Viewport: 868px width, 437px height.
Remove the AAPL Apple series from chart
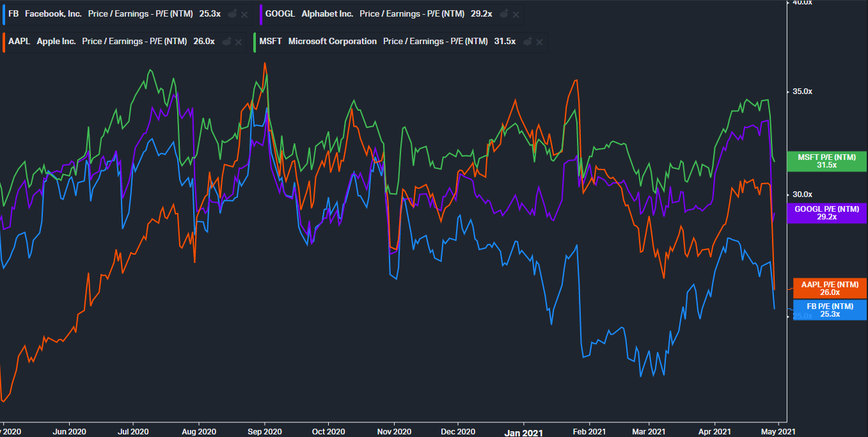tap(239, 42)
